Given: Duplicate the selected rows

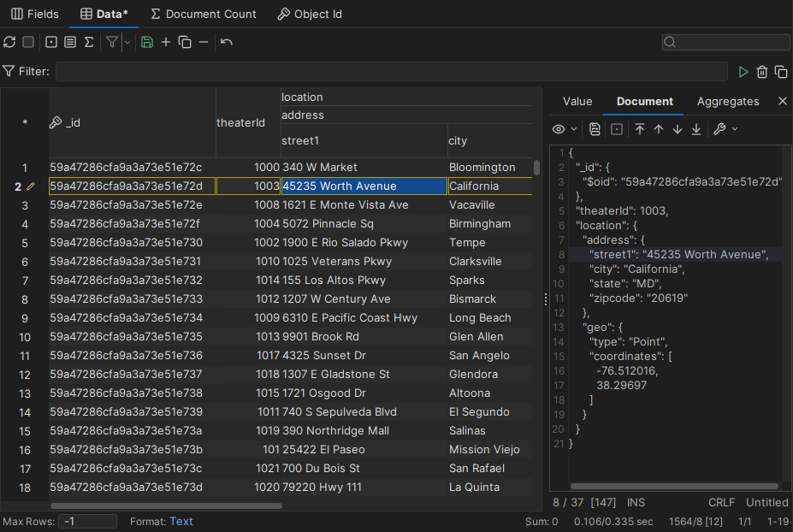Looking at the screenshot, I should point(184,41).
